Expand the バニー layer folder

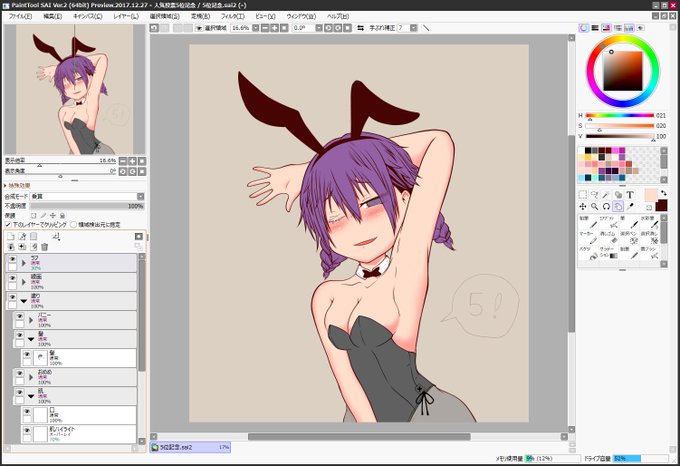(31, 320)
